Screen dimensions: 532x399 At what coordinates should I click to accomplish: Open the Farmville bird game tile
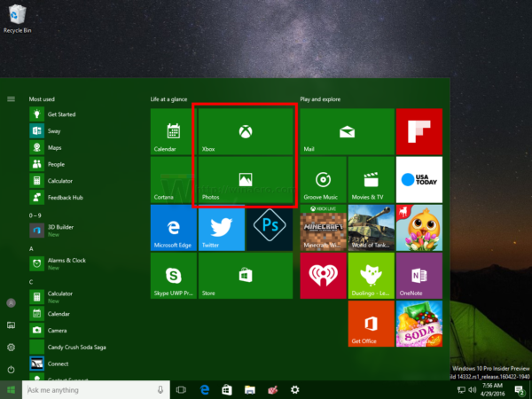[419, 228]
